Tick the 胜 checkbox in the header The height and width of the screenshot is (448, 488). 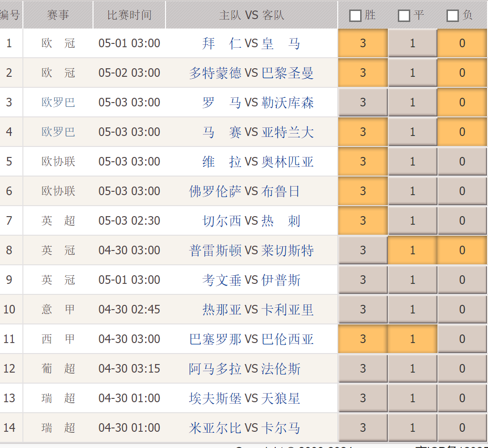tap(355, 16)
